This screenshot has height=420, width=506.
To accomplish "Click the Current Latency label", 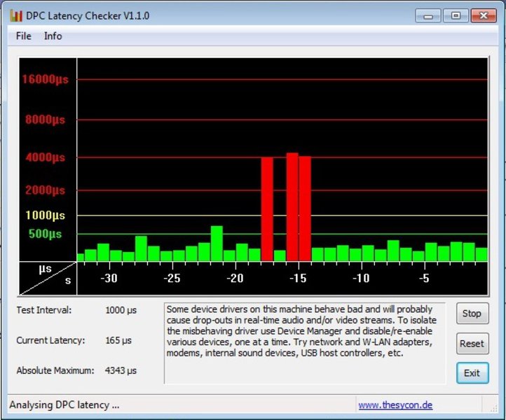I will [50, 340].
